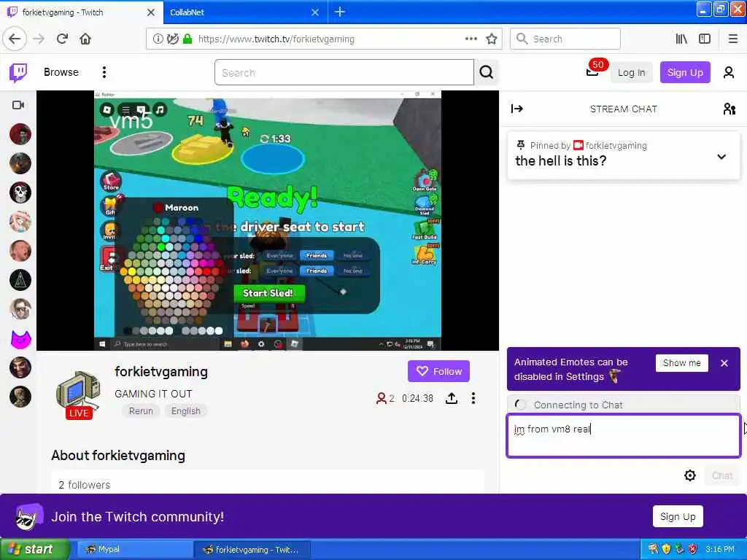Focus the browser Search box
The image size is (747, 560).
(565, 39)
